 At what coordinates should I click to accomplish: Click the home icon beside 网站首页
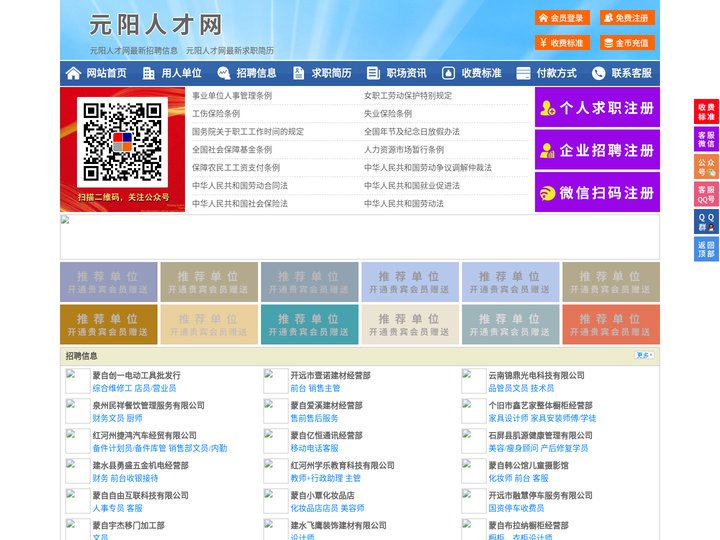[73, 73]
